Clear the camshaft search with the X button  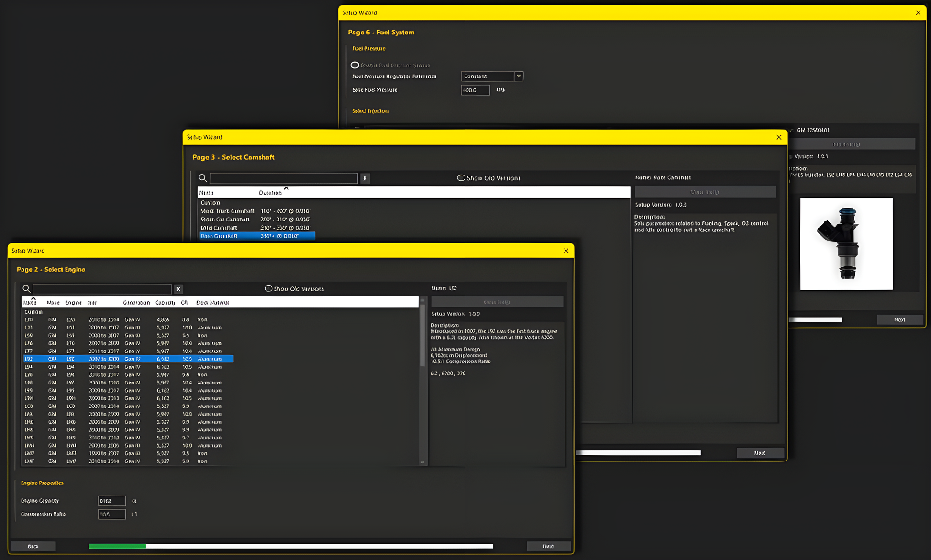point(365,178)
